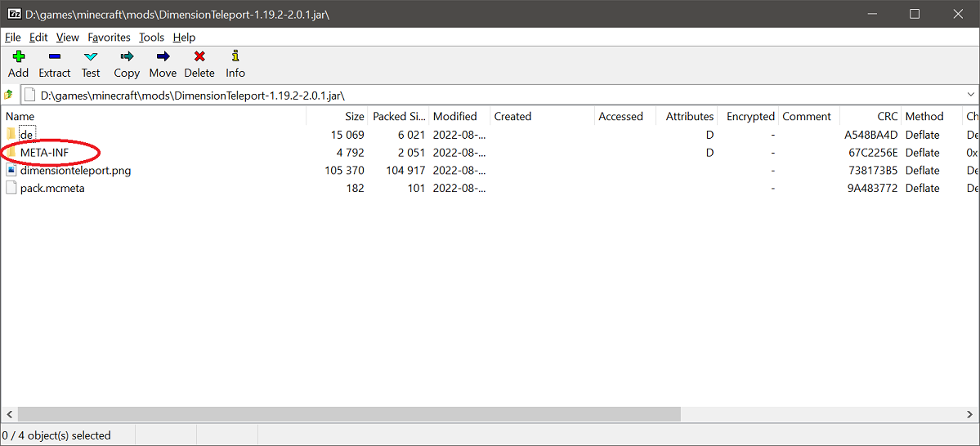
Task: Go up one folder level icon
Action: [9, 95]
